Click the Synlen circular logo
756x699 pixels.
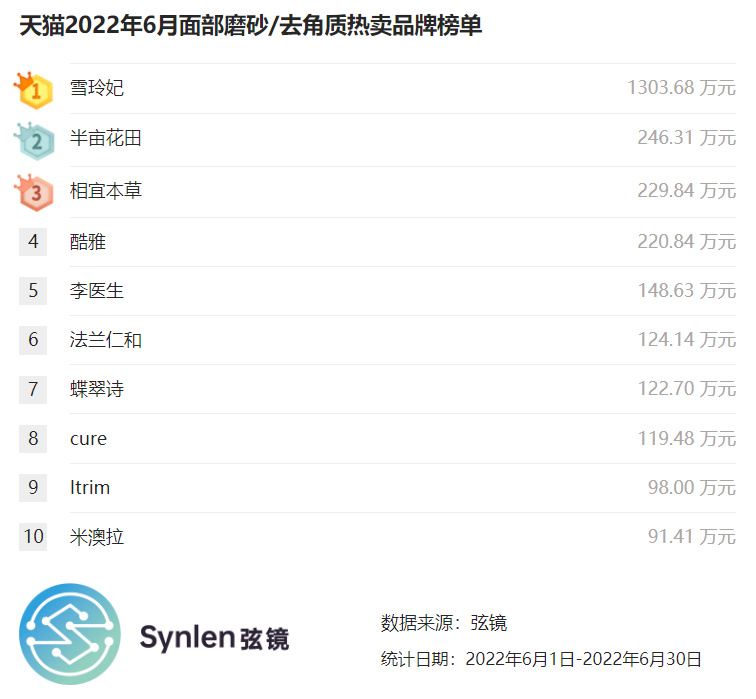(x=70, y=634)
